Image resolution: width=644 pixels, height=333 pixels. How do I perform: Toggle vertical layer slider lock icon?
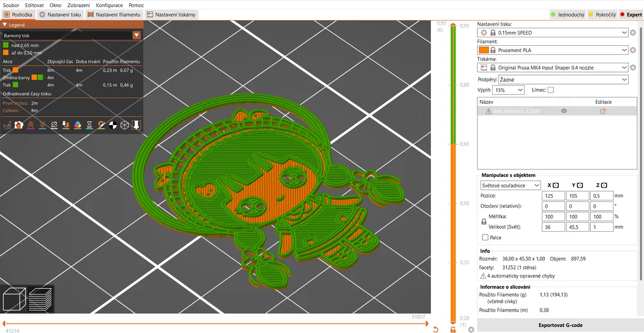coord(453,329)
